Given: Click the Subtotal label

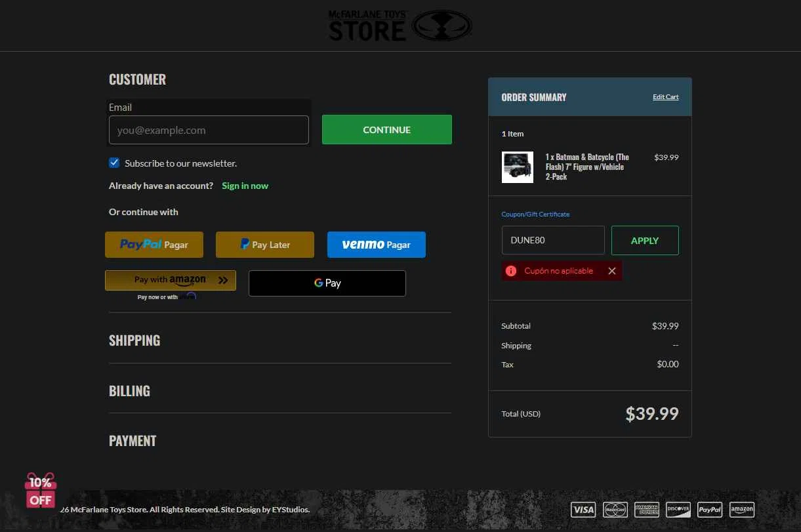Looking at the screenshot, I should (516, 326).
